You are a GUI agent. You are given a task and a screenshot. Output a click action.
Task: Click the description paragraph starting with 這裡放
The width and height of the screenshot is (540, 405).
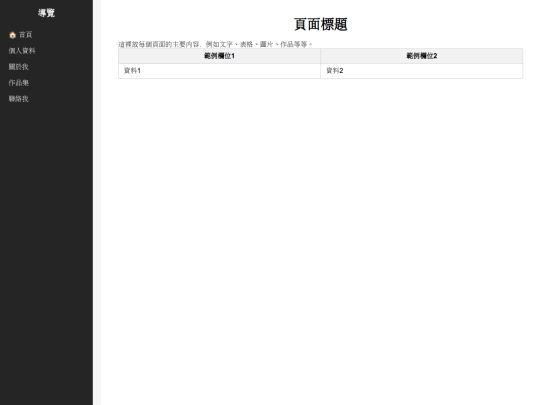(216, 44)
